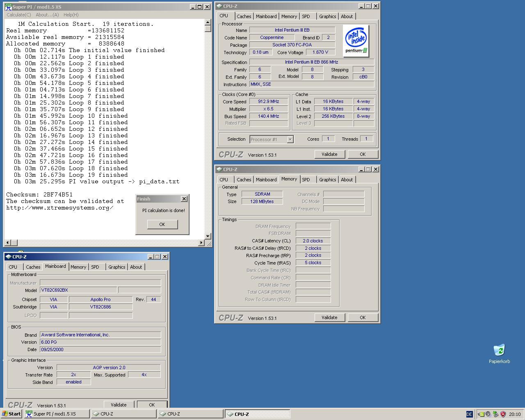The height and width of the screenshot is (420, 525).
Task: Click Super PI horizontal scroll left arrow
Action: (8, 243)
